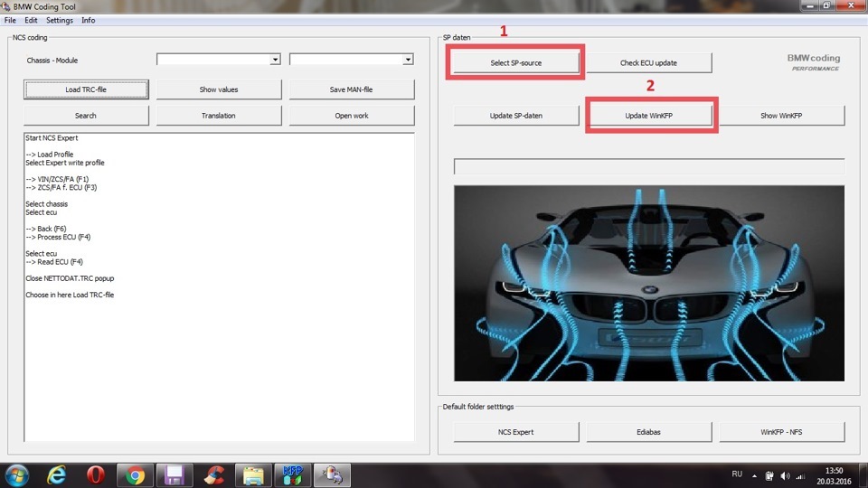
Task: Click the Open work button
Action: (x=352, y=116)
